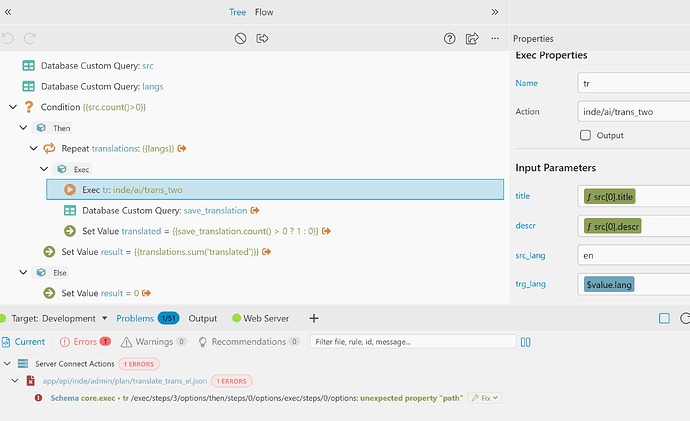Click the redo arrow icon
Image resolution: width=690 pixels, height=421 pixels.
coord(29,38)
